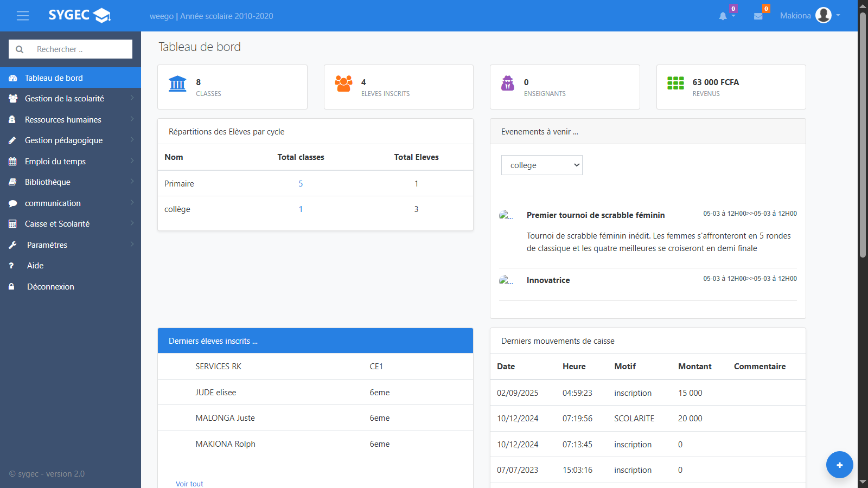
Task: Open the college events dropdown
Action: tap(541, 165)
